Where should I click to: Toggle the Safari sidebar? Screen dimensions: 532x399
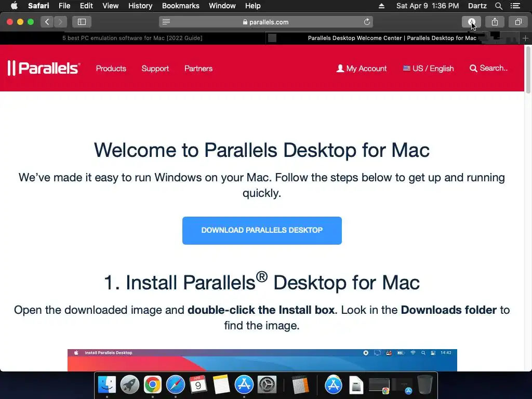pos(82,22)
